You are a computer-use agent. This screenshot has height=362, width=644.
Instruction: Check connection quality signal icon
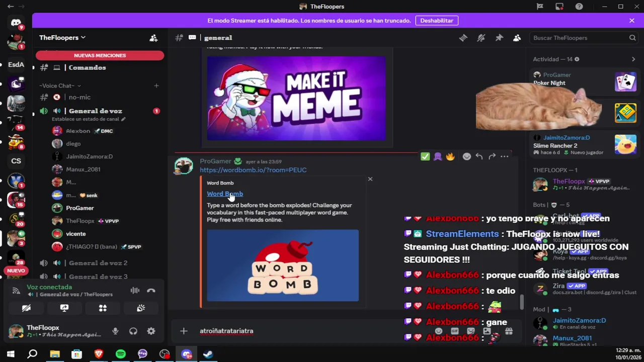pyautogui.click(x=16, y=290)
